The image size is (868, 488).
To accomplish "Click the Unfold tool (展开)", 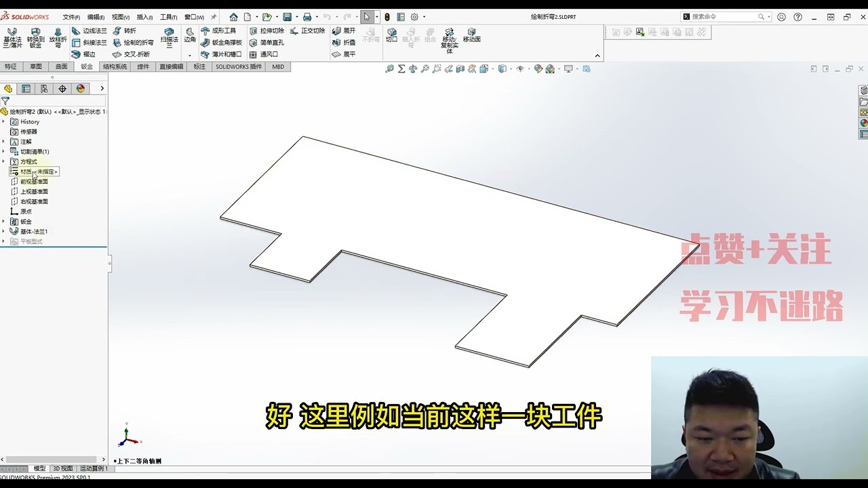I will click(x=344, y=30).
